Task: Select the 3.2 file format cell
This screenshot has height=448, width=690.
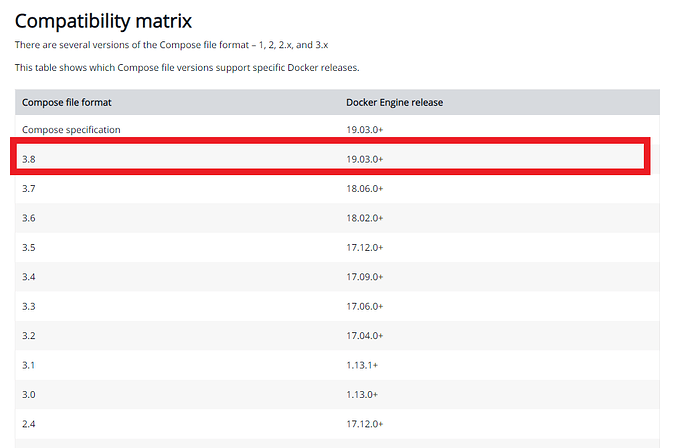Action: (29, 336)
